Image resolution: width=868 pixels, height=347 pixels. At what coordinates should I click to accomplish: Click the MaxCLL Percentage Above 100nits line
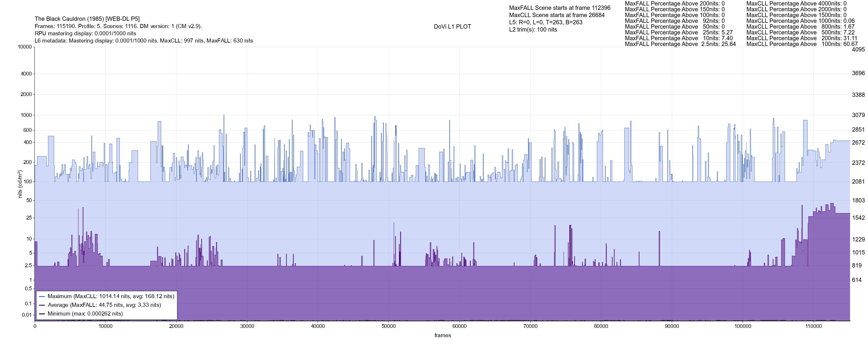point(802,44)
